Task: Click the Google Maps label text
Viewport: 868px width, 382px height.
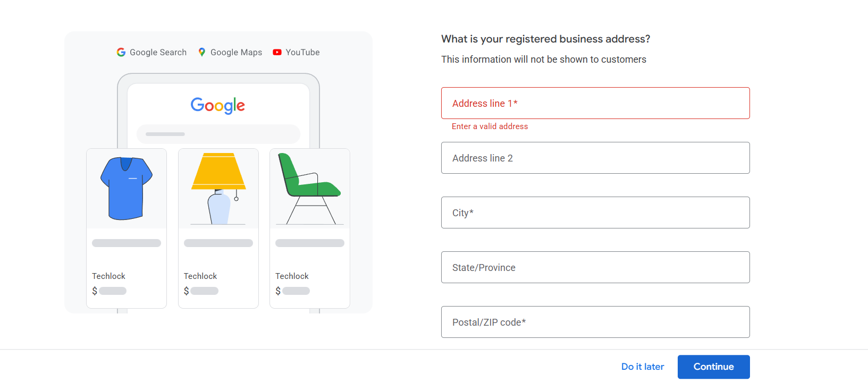Action: coord(236,52)
